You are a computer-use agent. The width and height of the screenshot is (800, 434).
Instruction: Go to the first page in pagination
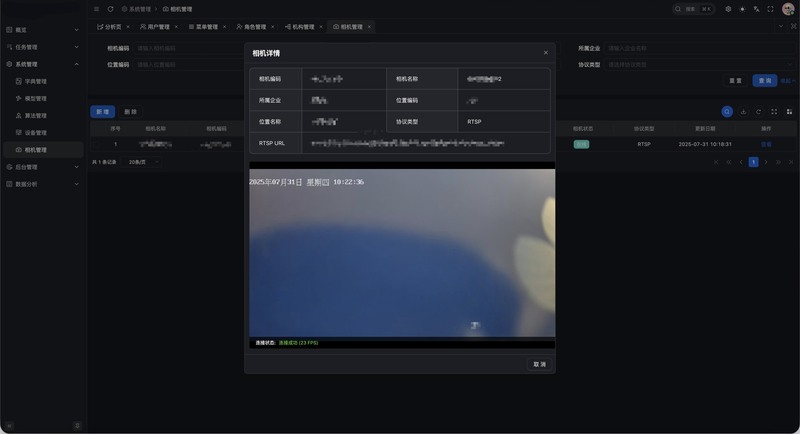coord(716,162)
